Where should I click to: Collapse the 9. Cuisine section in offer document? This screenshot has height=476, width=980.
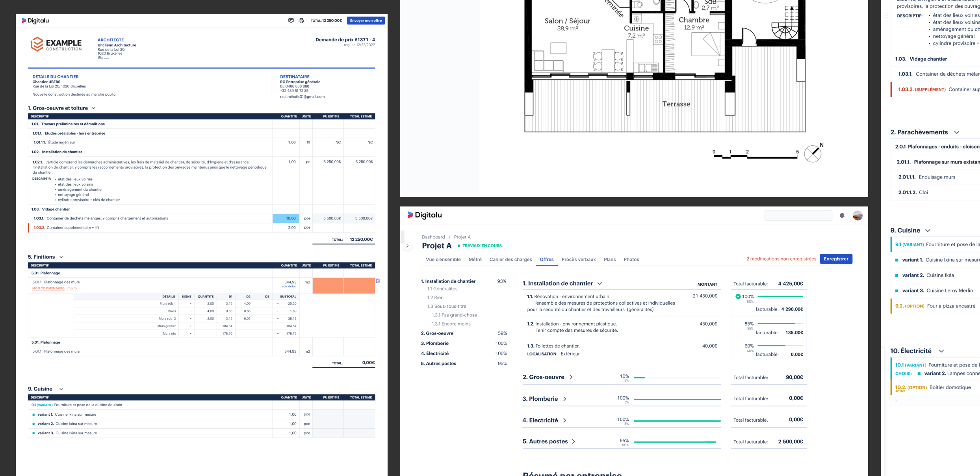click(61, 389)
